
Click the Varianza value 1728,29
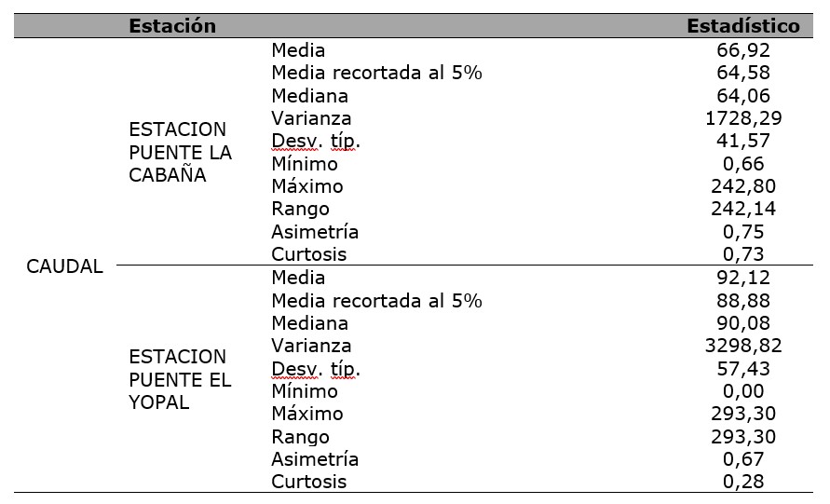[743, 118]
